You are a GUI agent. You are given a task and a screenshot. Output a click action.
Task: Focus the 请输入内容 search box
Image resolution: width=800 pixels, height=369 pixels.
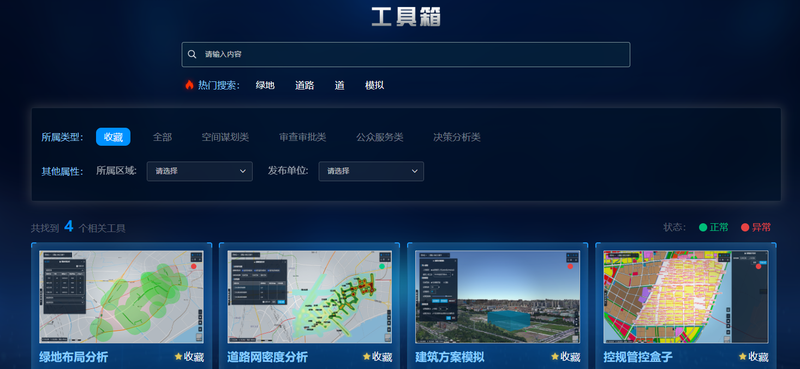pyautogui.click(x=406, y=55)
